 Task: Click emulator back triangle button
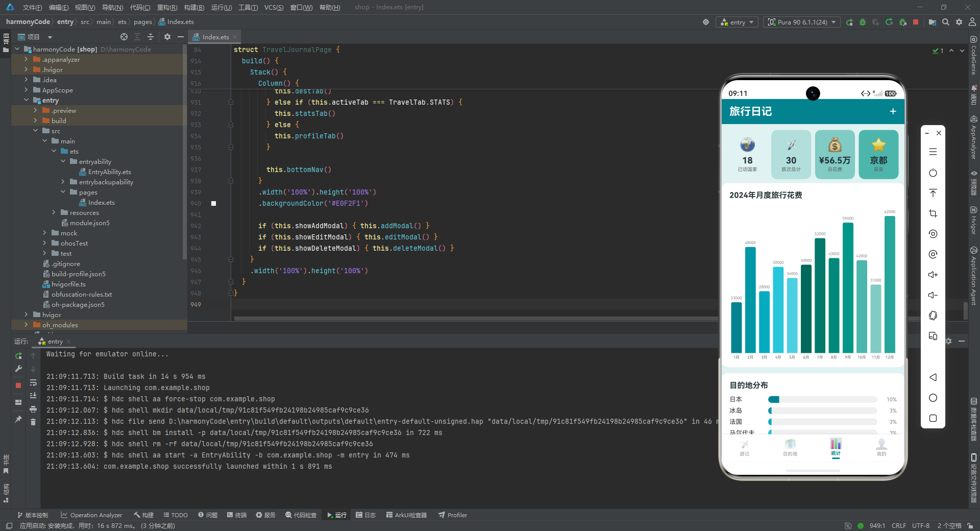pyautogui.click(x=933, y=377)
